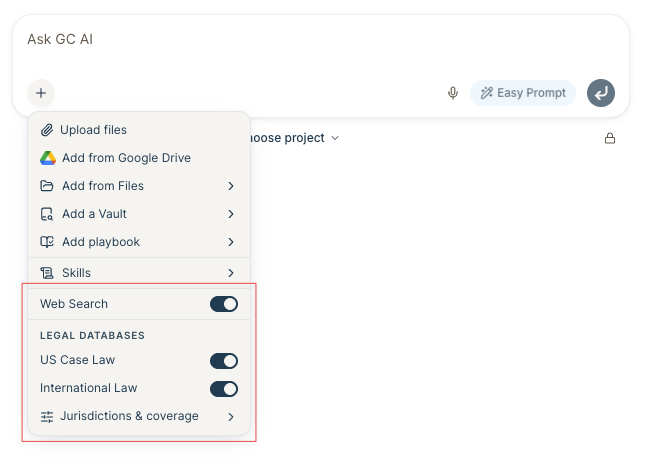
Task: Open the Add playbook submenu
Action: pyautogui.click(x=139, y=242)
